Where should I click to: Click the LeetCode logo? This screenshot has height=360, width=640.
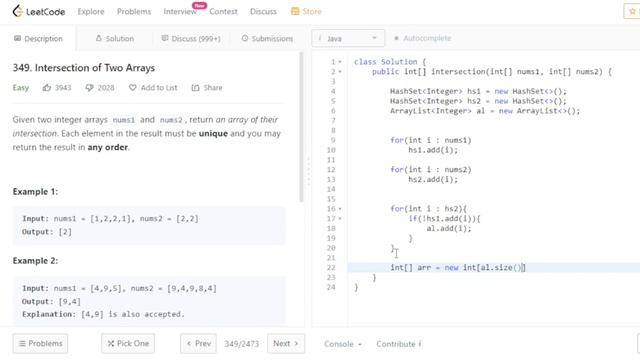(39, 11)
